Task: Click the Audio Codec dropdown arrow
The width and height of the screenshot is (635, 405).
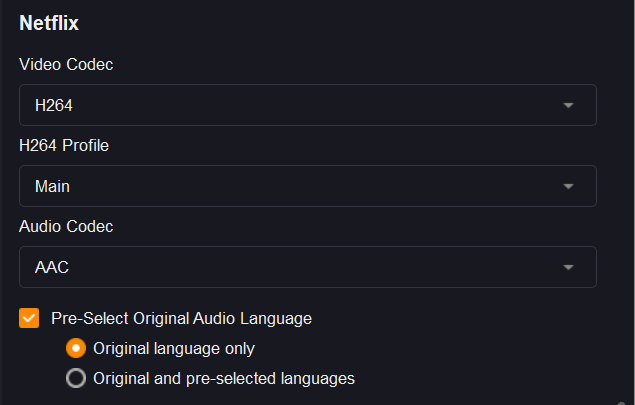Action: click(568, 267)
